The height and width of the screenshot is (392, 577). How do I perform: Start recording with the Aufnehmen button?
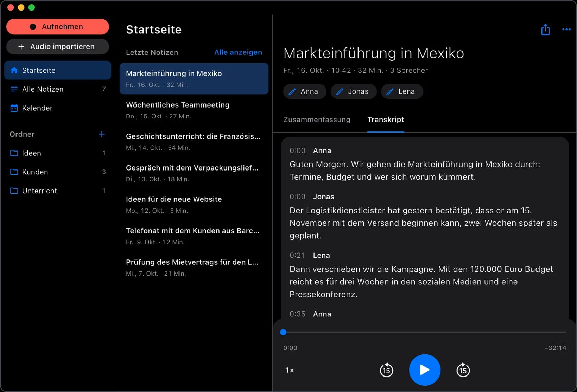(x=58, y=27)
